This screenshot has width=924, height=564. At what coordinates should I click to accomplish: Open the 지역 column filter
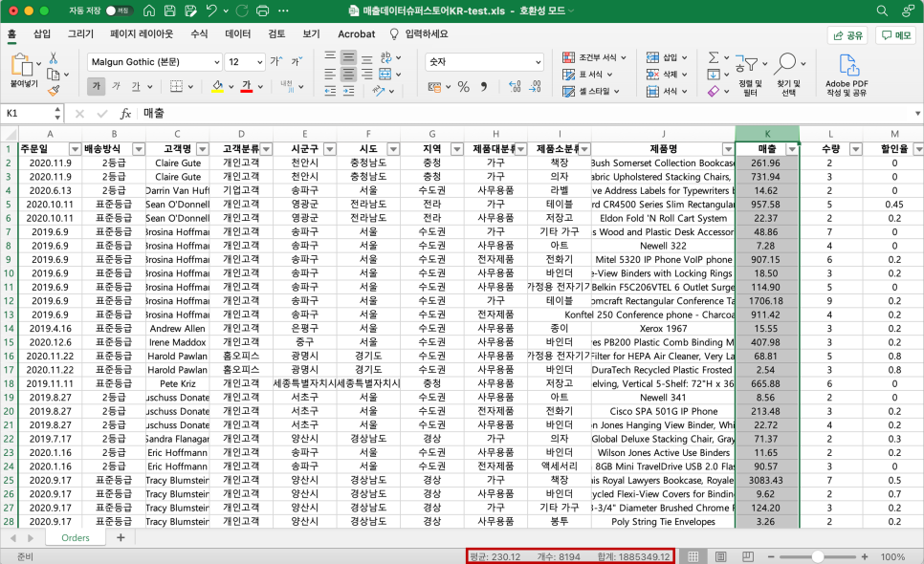456,149
